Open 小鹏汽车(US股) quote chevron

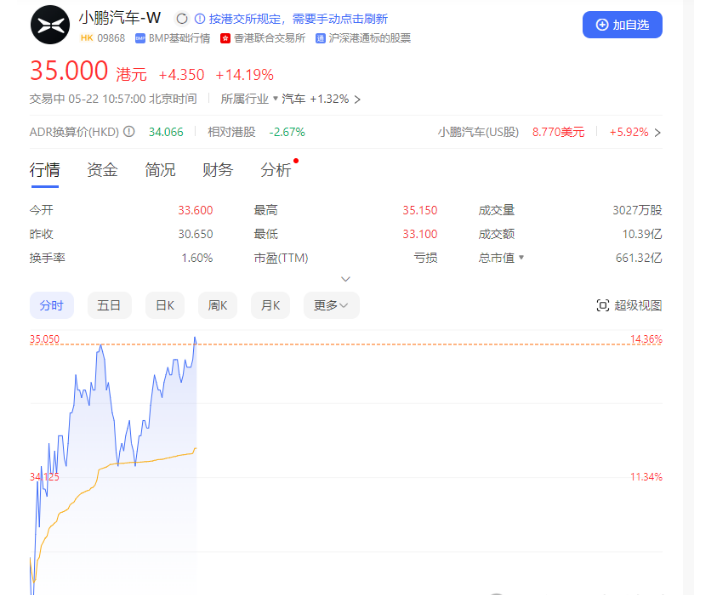point(657,133)
